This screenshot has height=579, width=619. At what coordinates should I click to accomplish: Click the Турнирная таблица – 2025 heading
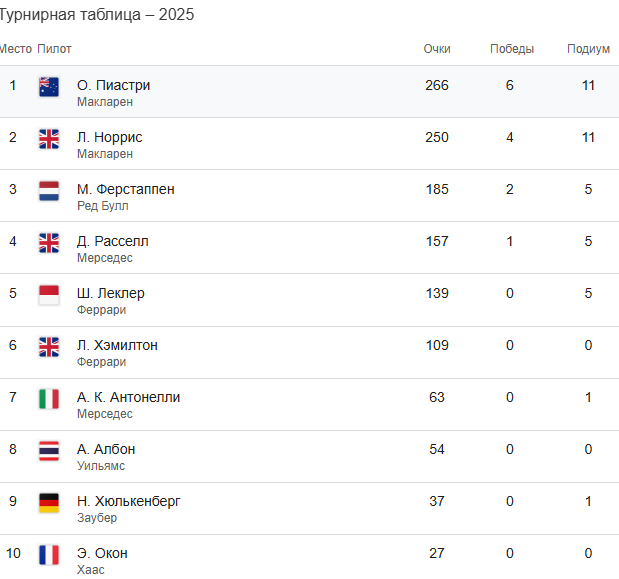97,15
